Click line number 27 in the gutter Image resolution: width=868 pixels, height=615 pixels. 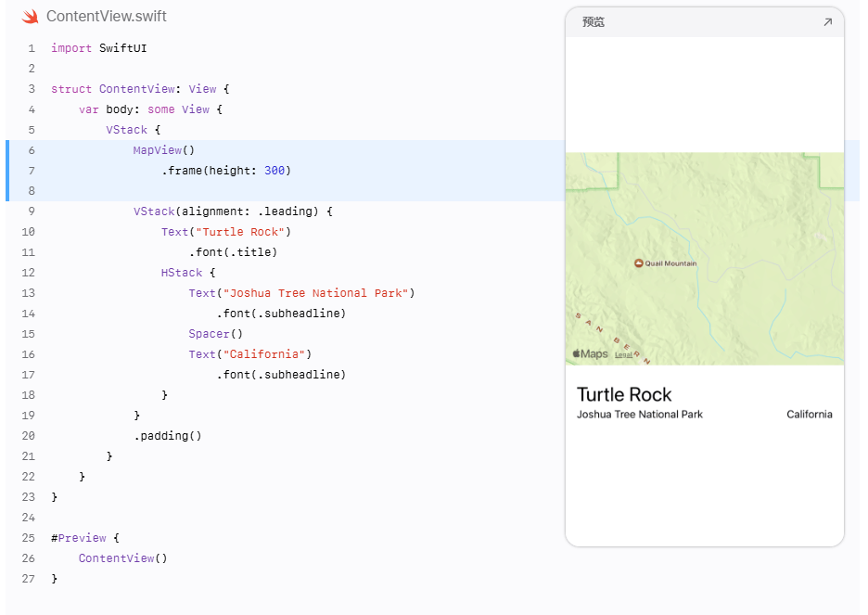coord(28,579)
